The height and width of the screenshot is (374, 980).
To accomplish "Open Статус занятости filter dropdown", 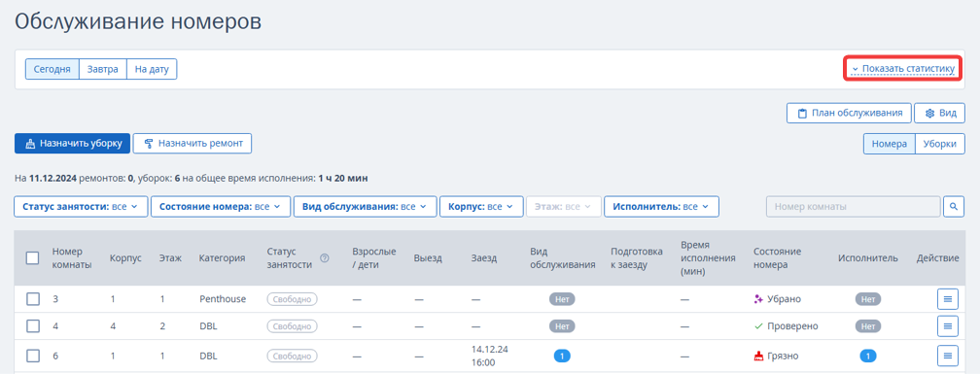I will 81,207.
